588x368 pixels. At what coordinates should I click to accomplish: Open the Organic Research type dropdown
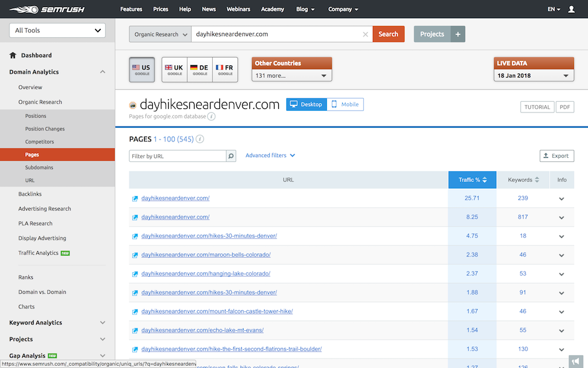click(x=160, y=34)
